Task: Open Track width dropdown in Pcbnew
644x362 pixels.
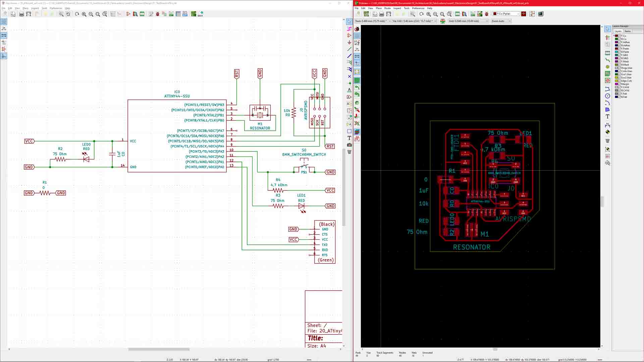Action: tap(372, 21)
